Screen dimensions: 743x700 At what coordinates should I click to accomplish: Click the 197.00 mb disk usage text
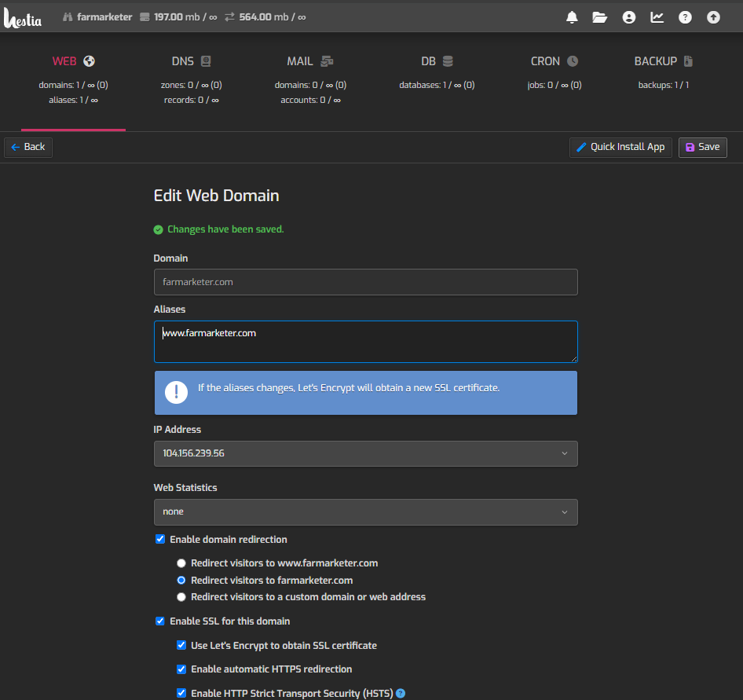(x=185, y=17)
